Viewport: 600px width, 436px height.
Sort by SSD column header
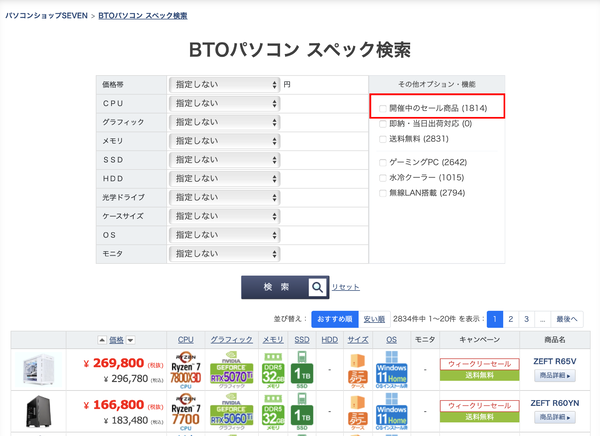coord(302,340)
